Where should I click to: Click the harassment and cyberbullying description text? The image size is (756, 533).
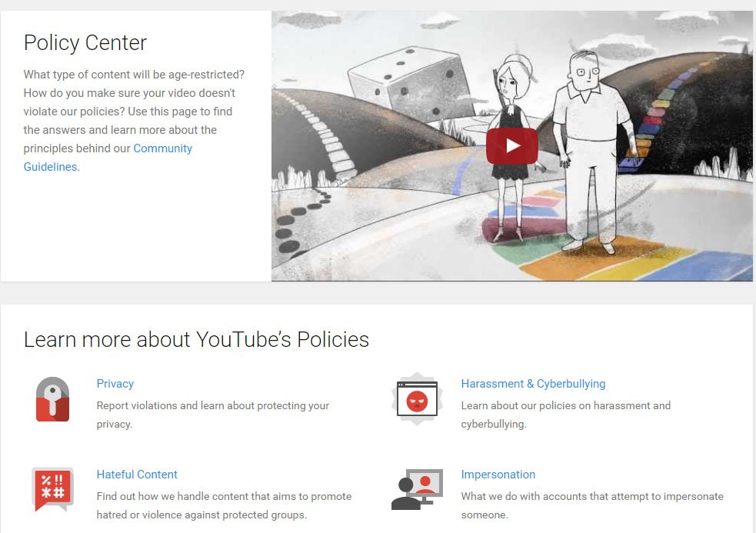(565, 415)
